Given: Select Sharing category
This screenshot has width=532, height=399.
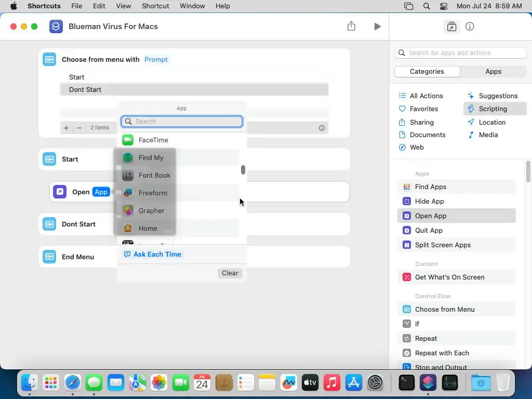Looking at the screenshot, I should tap(416, 123).
